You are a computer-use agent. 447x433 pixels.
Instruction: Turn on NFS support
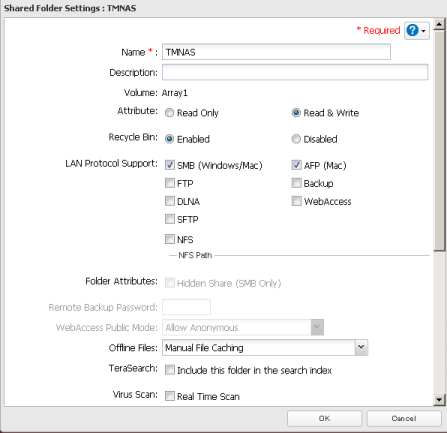tap(170, 239)
